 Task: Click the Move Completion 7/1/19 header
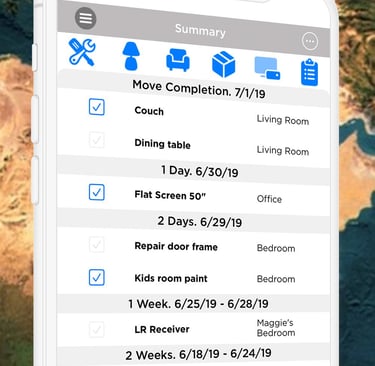(x=199, y=89)
